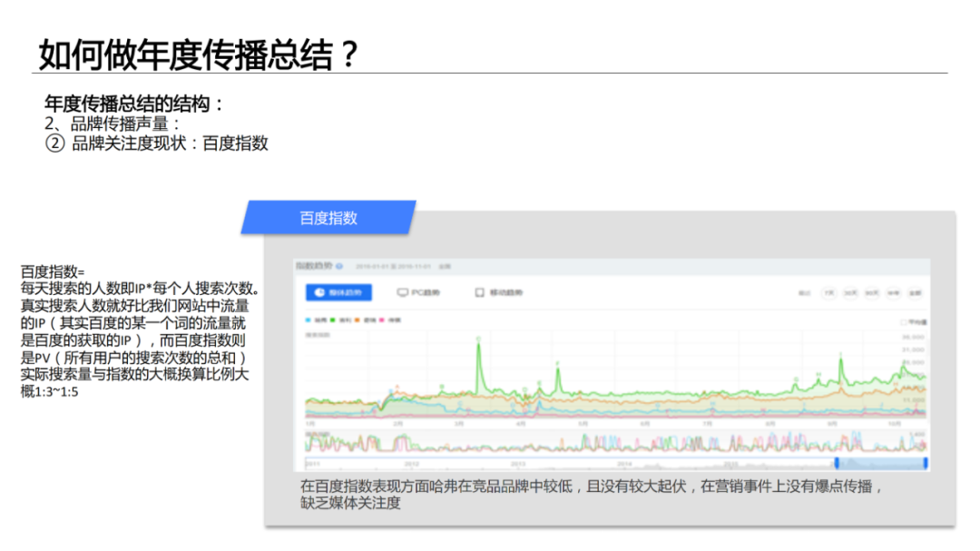Select the blue overall trend tab label
Screen dimensions: 980x551
click(x=345, y=292)
